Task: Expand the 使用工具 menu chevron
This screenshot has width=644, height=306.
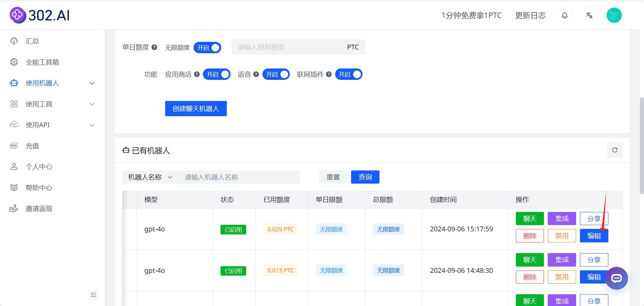Action: pyautogui.click(x=92, y=104)
